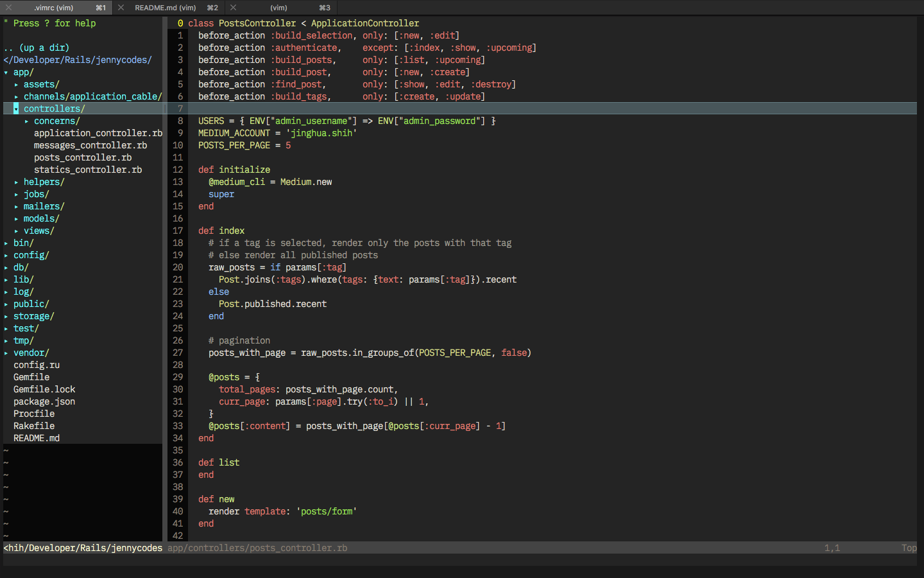This screenshot has height=578, width=924.
Task: Collapse the app/ folder arrow
Action: point(6,73)
